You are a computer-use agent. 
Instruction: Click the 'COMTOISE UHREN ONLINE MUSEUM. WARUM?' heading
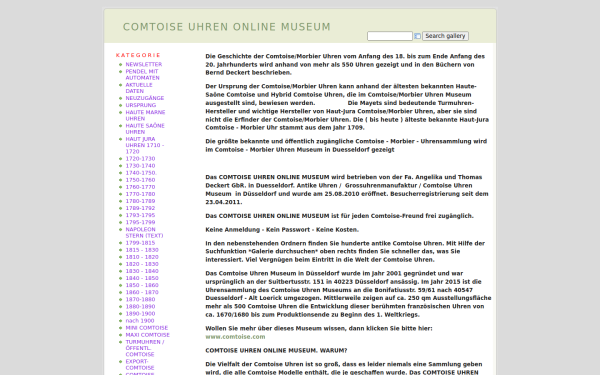point(276,351)
